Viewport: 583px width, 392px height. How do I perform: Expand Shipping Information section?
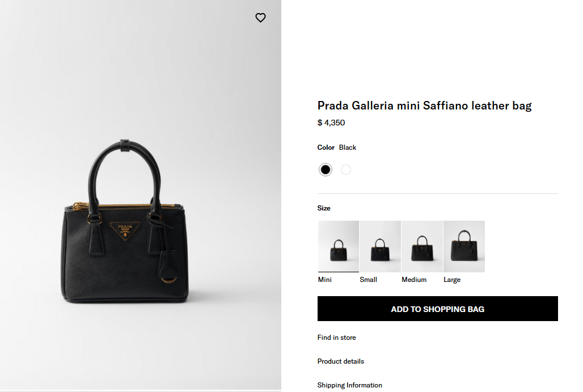349,385
